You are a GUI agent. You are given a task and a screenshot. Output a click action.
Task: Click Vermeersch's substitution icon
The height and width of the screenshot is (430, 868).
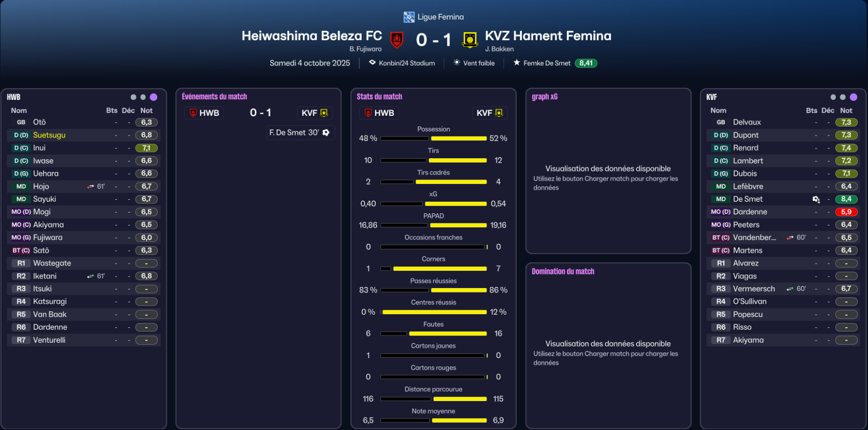790,289
